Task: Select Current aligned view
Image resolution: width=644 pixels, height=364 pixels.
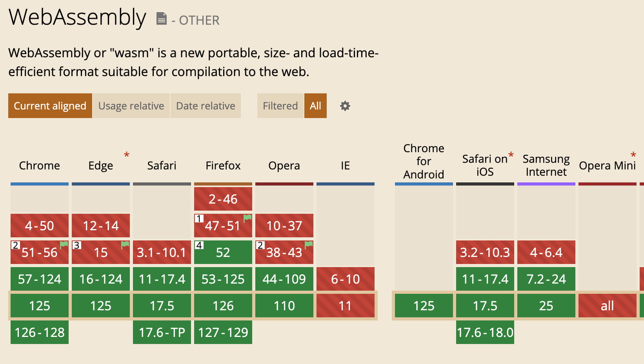Action: pos(50,106)
